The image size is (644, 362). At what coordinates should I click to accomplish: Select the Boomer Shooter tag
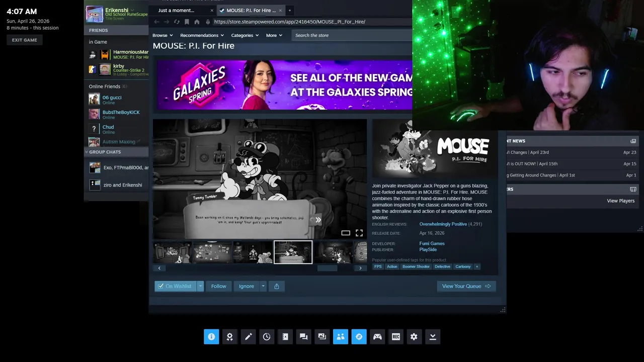(416, 266)
